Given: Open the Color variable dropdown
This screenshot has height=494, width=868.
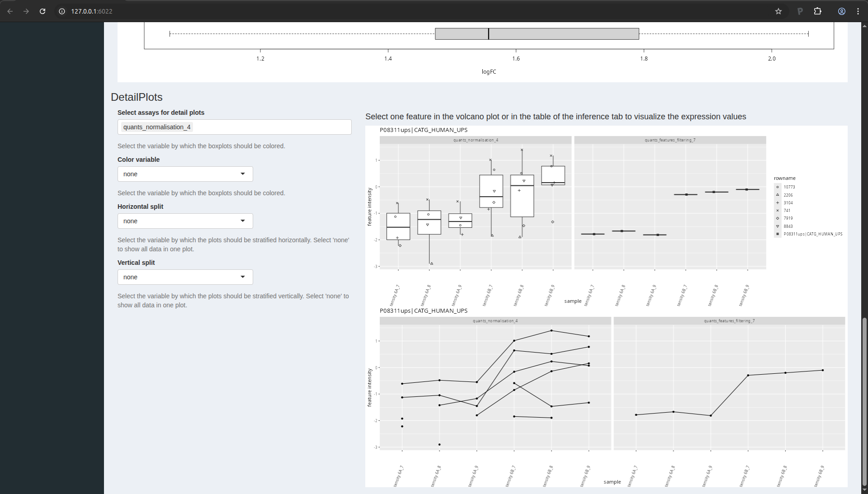Looking at the screenshot, I should (x=185, y=174).
